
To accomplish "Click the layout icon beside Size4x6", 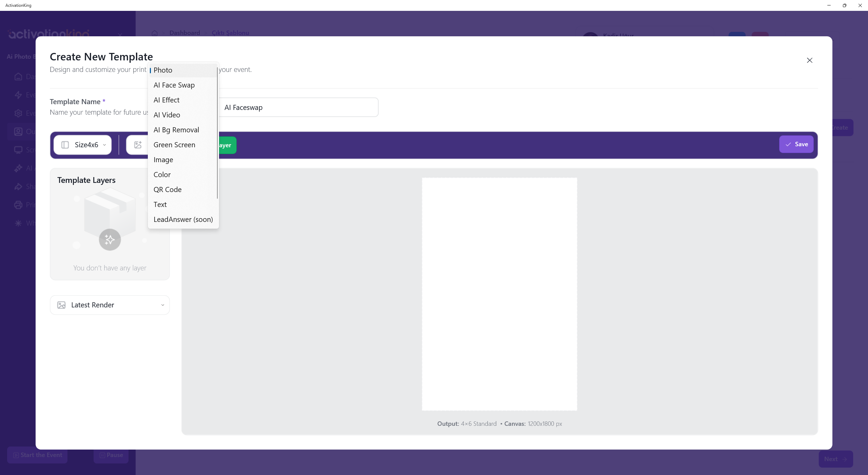I will 65,145.
